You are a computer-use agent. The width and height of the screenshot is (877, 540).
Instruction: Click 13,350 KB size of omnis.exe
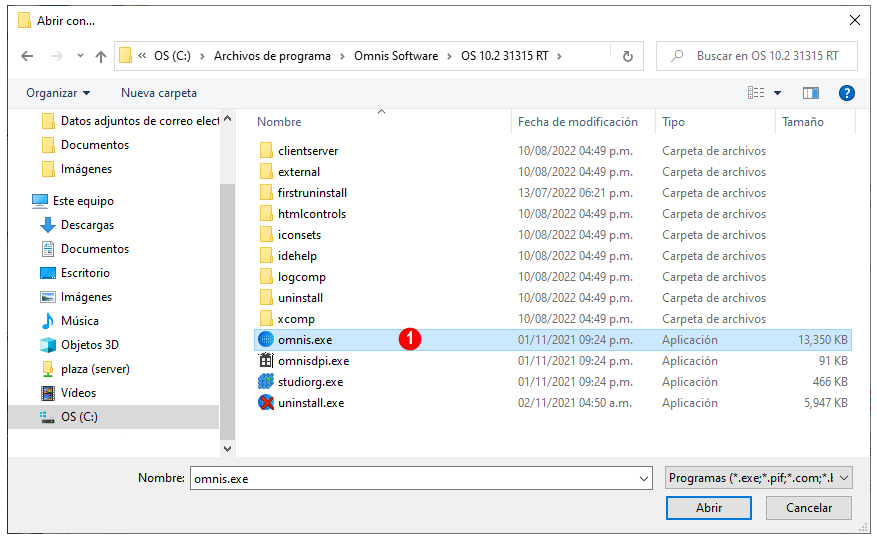click(x=822, y=340)
